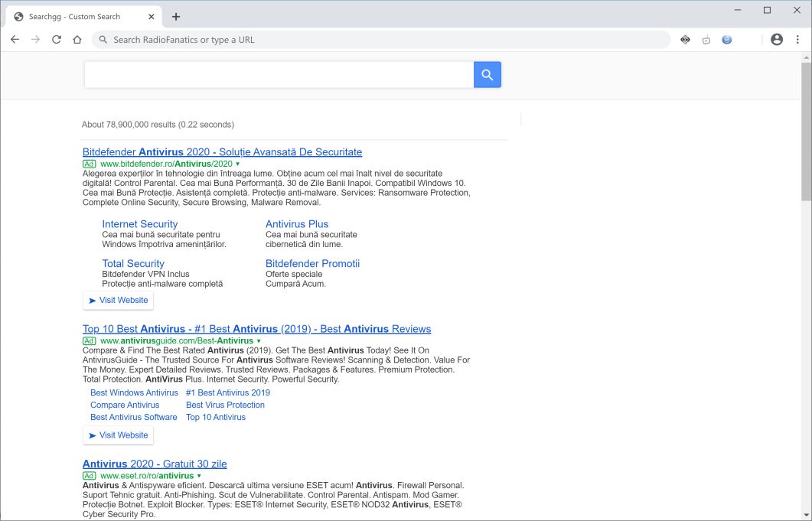
Task: Open a new browser tab
Action: click(176, 17)
